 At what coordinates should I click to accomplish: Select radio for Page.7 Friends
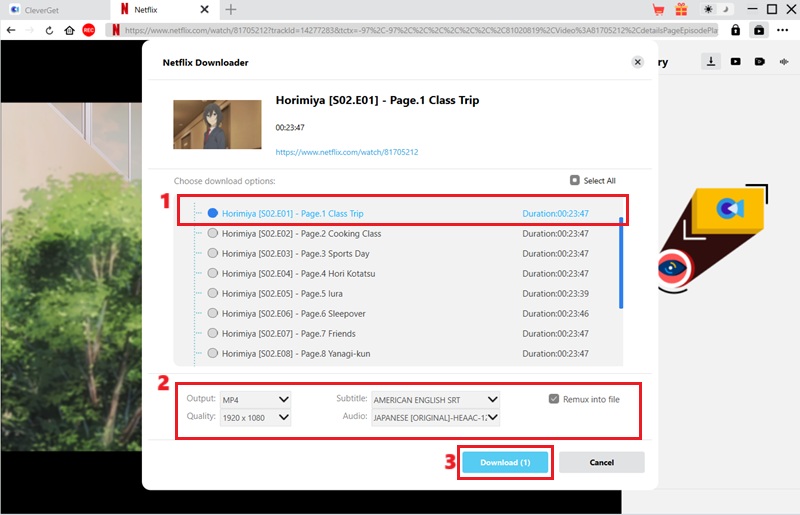click(x=213, y=333)
